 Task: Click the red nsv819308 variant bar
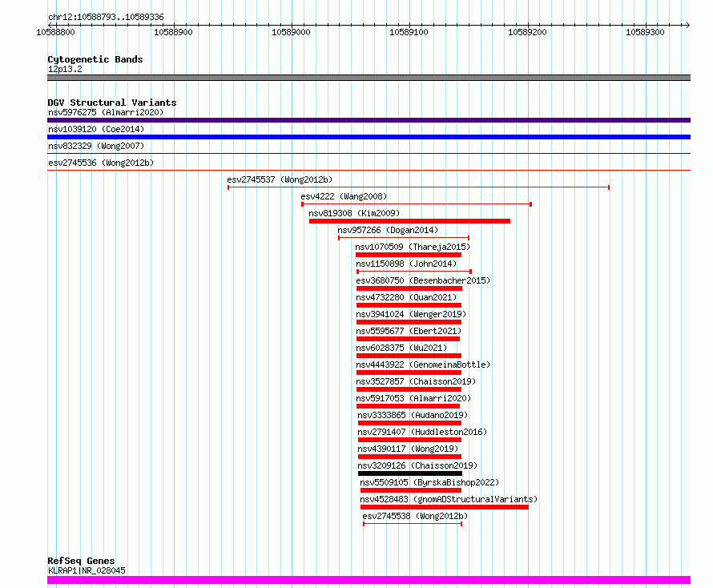tap(409, 221)
